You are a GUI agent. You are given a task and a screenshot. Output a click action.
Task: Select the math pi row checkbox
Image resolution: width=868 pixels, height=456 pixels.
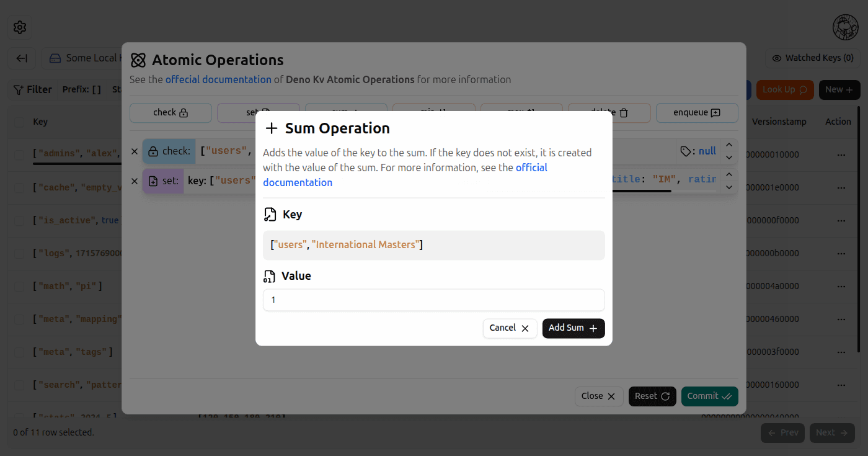coord(20,286)
